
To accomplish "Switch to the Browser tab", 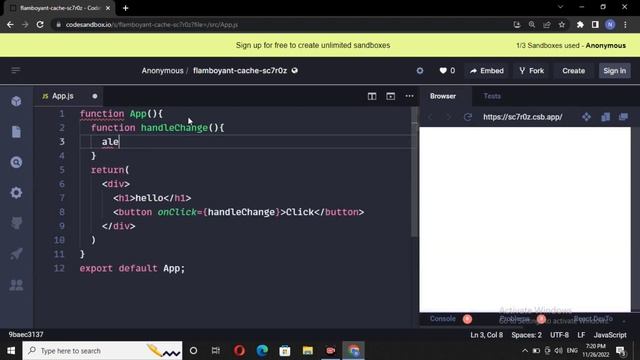I will (443, 96).
